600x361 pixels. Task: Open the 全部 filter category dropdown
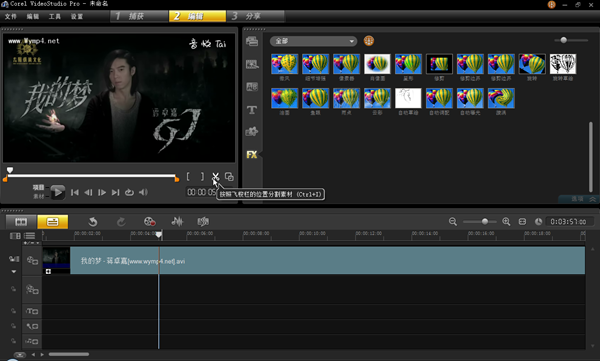pos(313,41)
